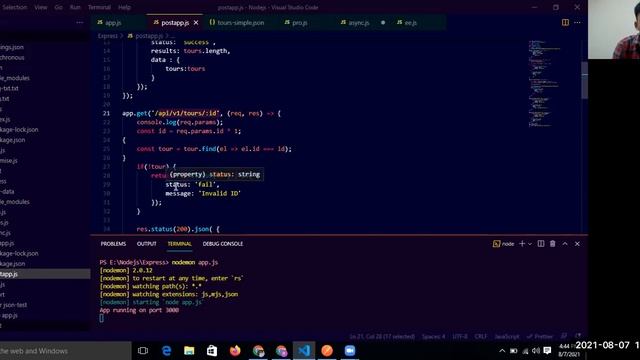This screenshot has width=640, height=360.
Task: Launch Firefox from the taskbar
Action: point(235,351)
